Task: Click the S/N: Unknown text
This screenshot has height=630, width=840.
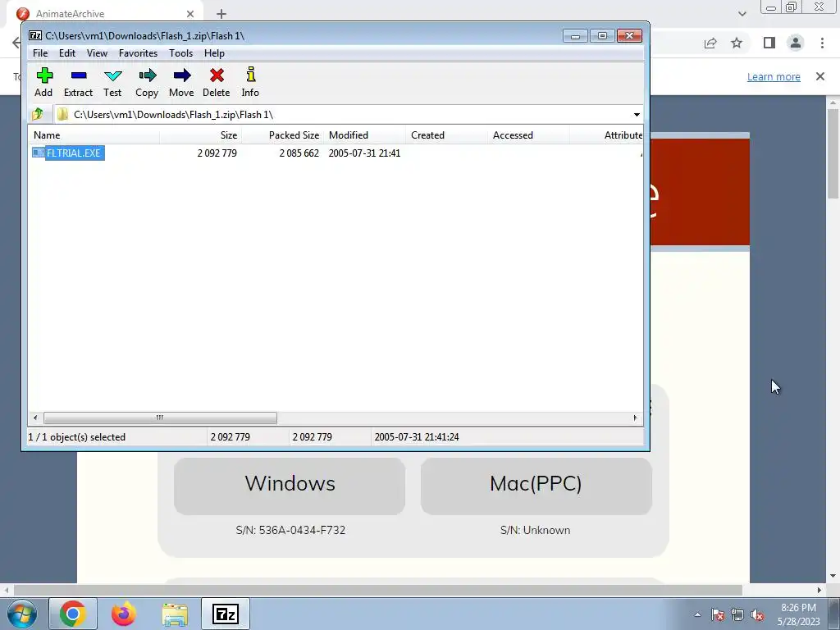Action: coord(535,530)
